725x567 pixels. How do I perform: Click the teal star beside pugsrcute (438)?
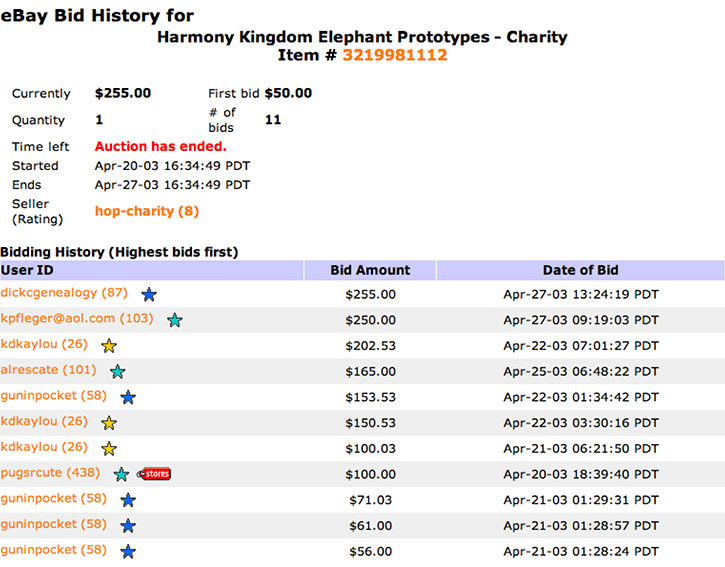122,474
